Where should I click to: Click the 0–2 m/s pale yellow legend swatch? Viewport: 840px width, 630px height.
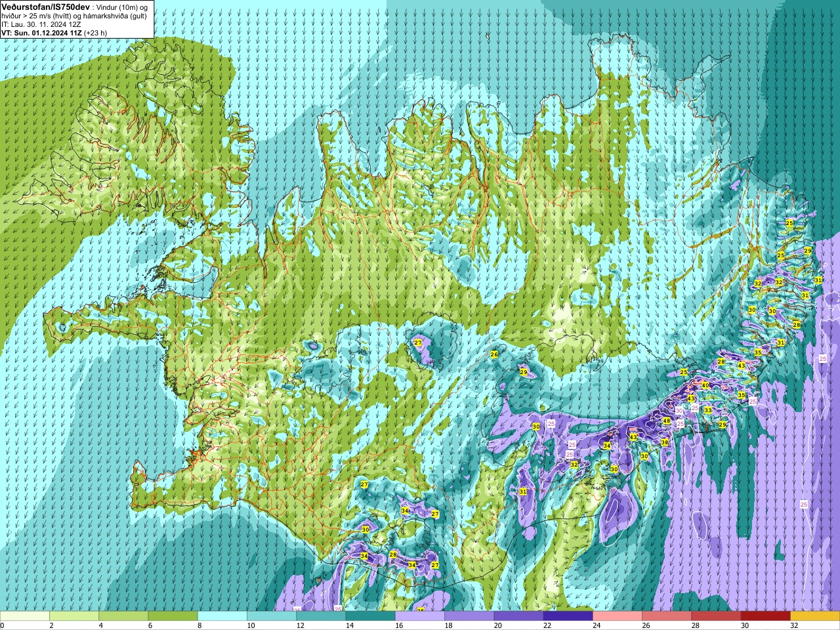(25, 616)
